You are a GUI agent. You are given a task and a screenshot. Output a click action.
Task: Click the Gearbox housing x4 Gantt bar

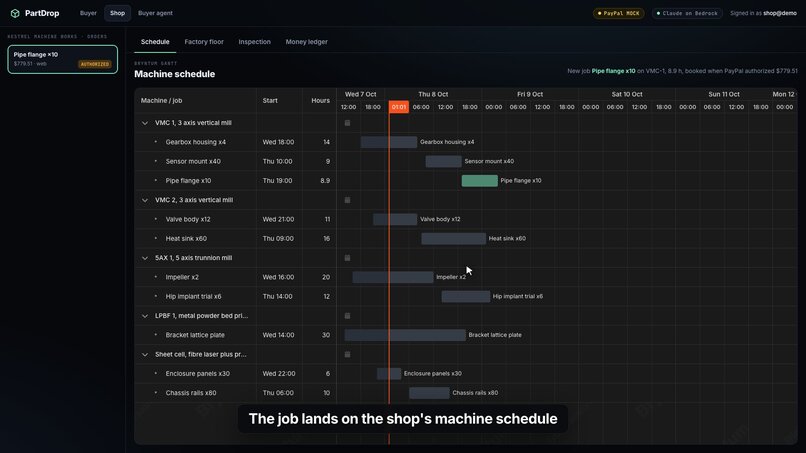coord(389,142)
